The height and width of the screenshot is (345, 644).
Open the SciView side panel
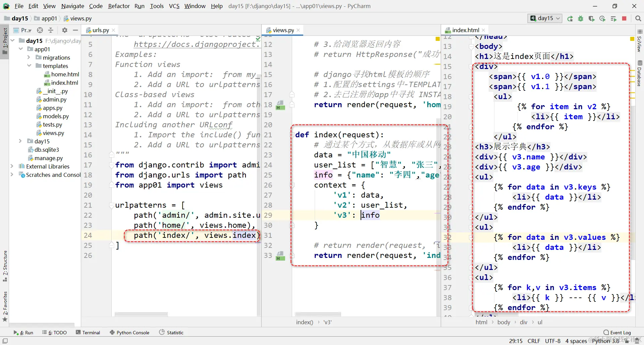[x=640, y=41]
